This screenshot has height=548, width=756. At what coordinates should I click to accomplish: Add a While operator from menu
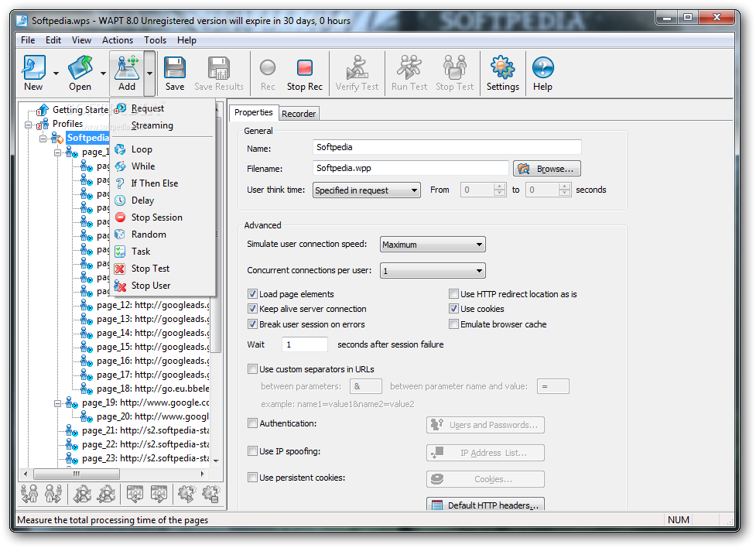[x=163, y=166]
